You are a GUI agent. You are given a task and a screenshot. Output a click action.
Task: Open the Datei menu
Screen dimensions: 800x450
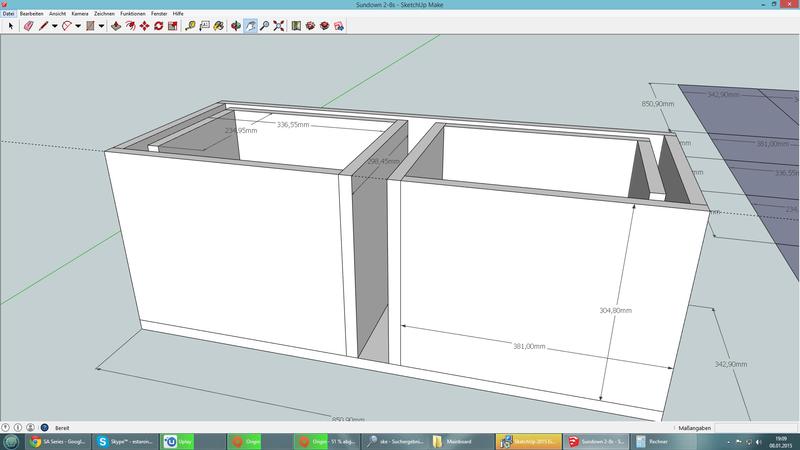[9, 14]
